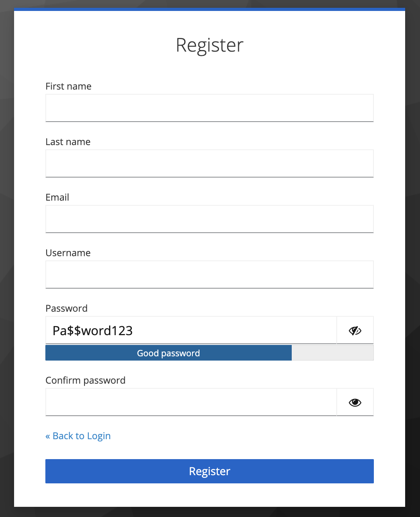The image size is (420, 517).
Task: Click the Confirm password label
Action: (x=85, y=380)
